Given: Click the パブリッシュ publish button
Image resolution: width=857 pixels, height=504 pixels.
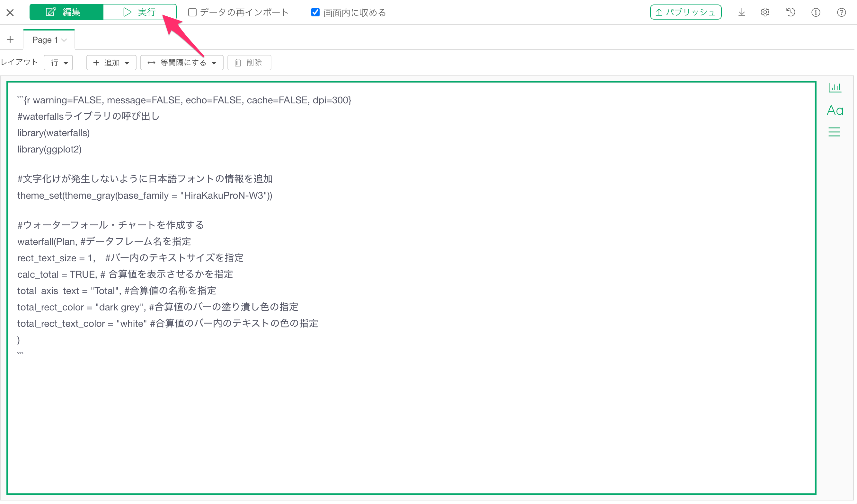Looking at the screenshot, I should pyautogui.click(x=685, y=12).
